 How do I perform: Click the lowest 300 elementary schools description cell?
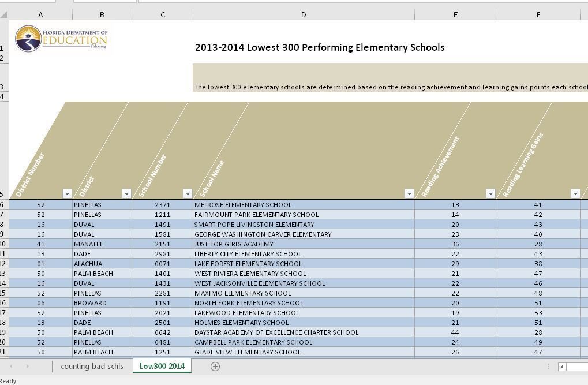(x=391, y=78)
